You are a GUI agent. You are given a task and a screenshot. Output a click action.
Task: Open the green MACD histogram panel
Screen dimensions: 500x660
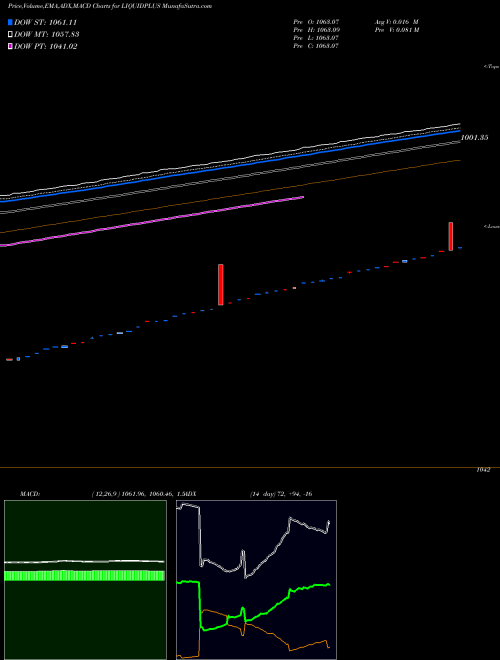coord(85,580)
